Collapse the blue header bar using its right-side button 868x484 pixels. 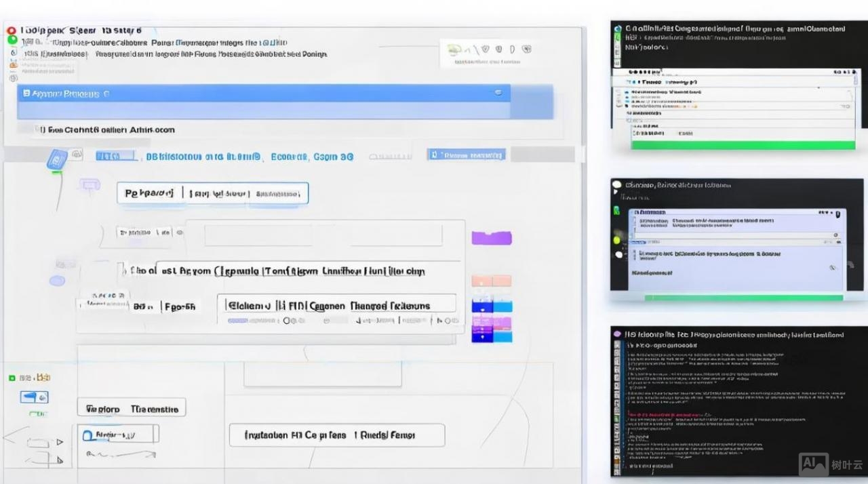click(498, 93)
